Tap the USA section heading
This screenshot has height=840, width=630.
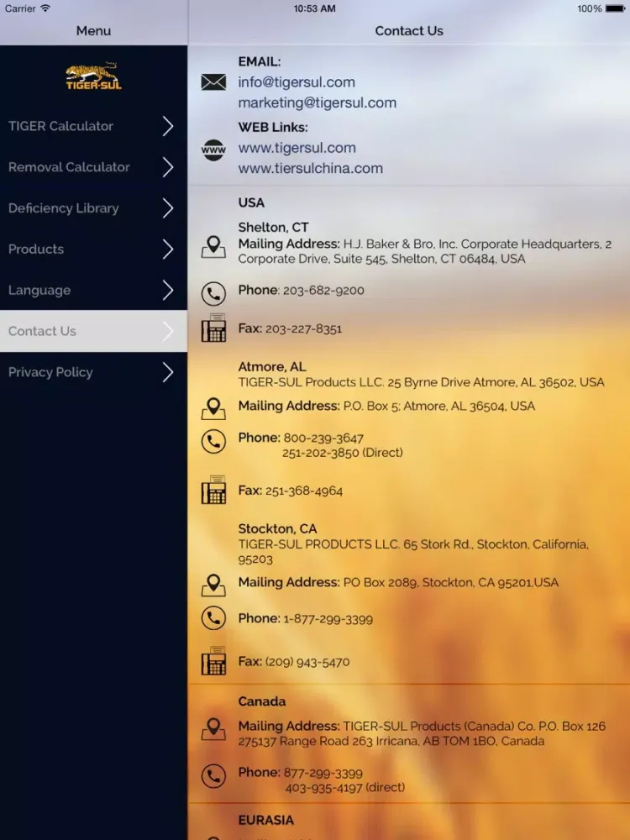(x=251, y=202)
